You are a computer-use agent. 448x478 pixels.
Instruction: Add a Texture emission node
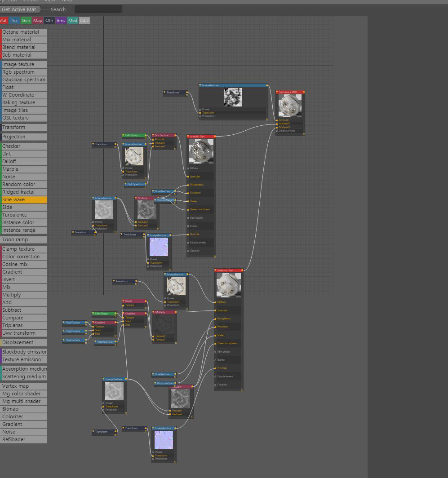pyautogui.click(x=23, y=359)
